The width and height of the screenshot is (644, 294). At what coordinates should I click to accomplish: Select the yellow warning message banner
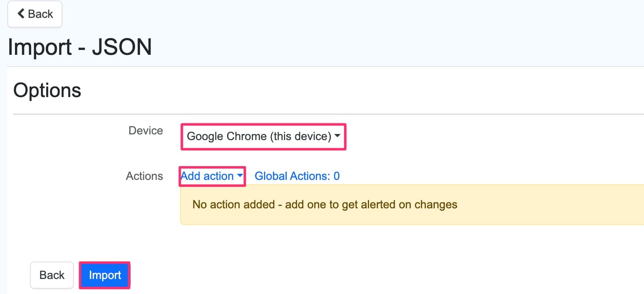pos(324,205)
